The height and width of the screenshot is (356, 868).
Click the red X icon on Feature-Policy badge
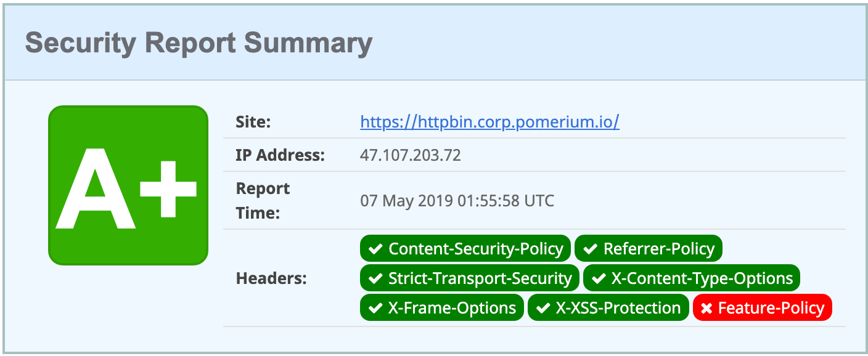point(707,307)
